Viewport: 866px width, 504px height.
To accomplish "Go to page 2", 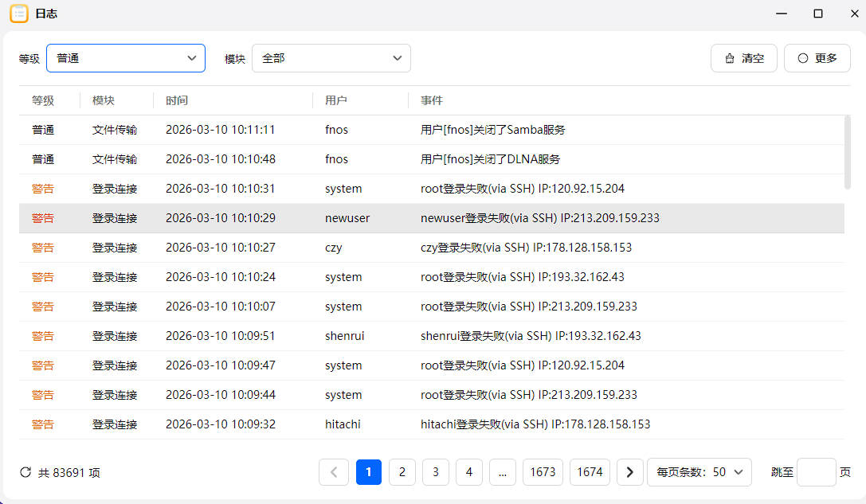I will [402, 472].
